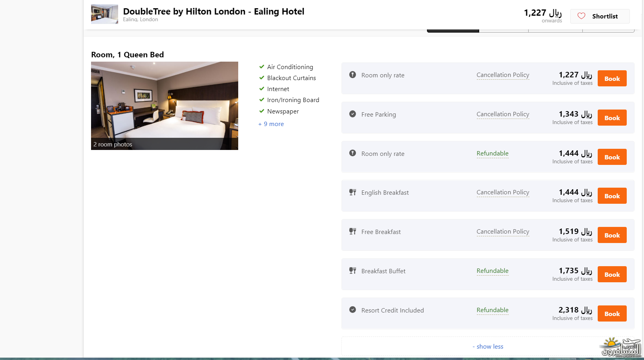Click the cutlery icon beside Free Breakfast

pyautogui.click(x=353, y=231)
